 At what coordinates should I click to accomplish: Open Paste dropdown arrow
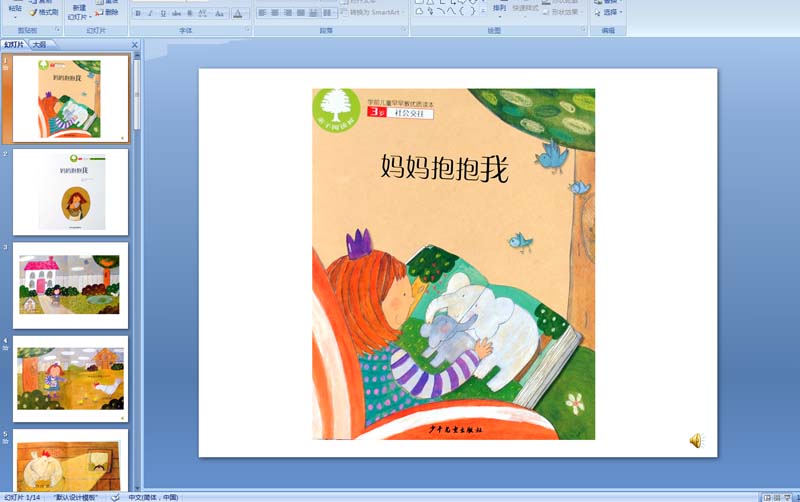(15, 17)
